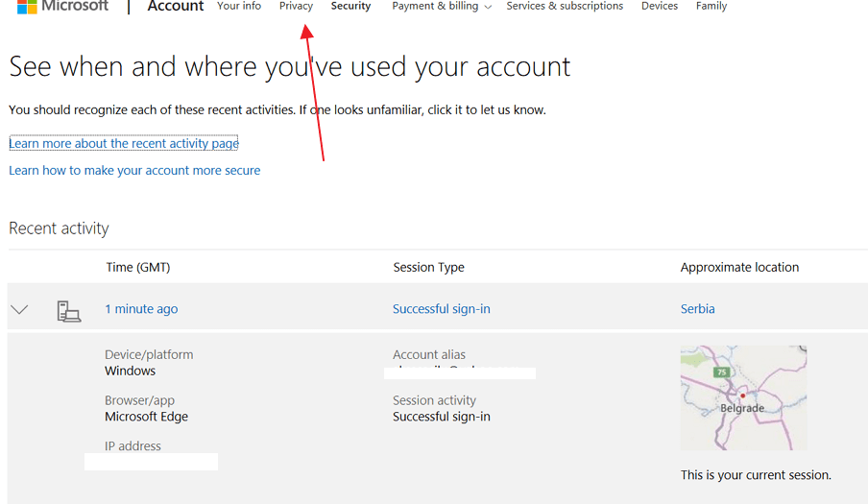Click the Session activity Successful sign-in value
Viewport: 868px width, 504px height.
pyautogui.click(x=441, y=417)
